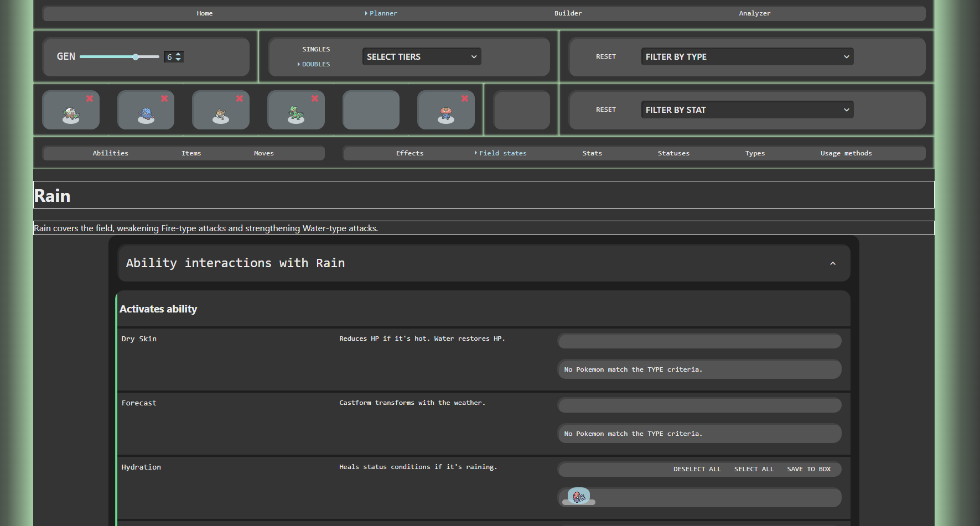
Task: Remove Shiftry with its red X
Action: click(x=90, y=98)
